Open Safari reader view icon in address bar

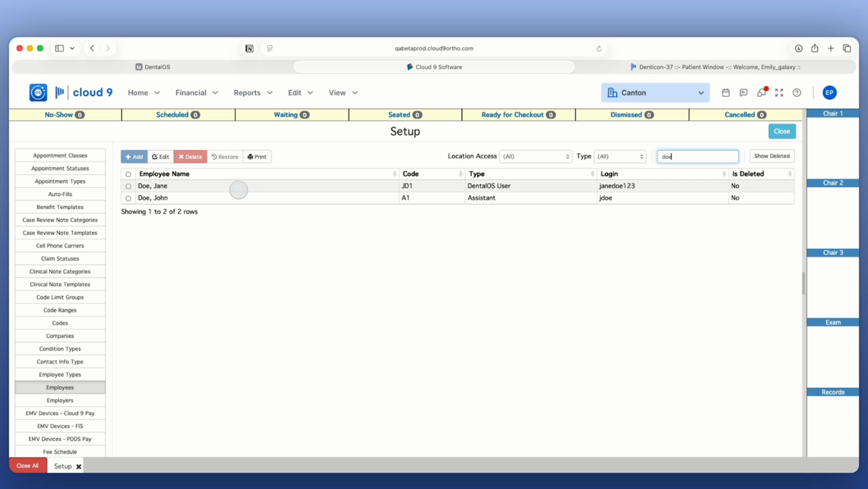pos(270,48)
